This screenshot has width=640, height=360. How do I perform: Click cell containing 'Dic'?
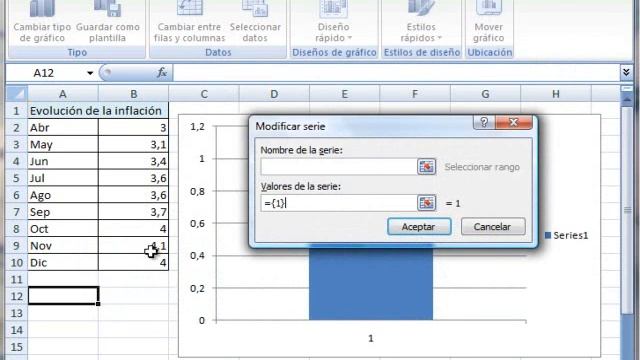pyautogui.click(x=63, y=262)
